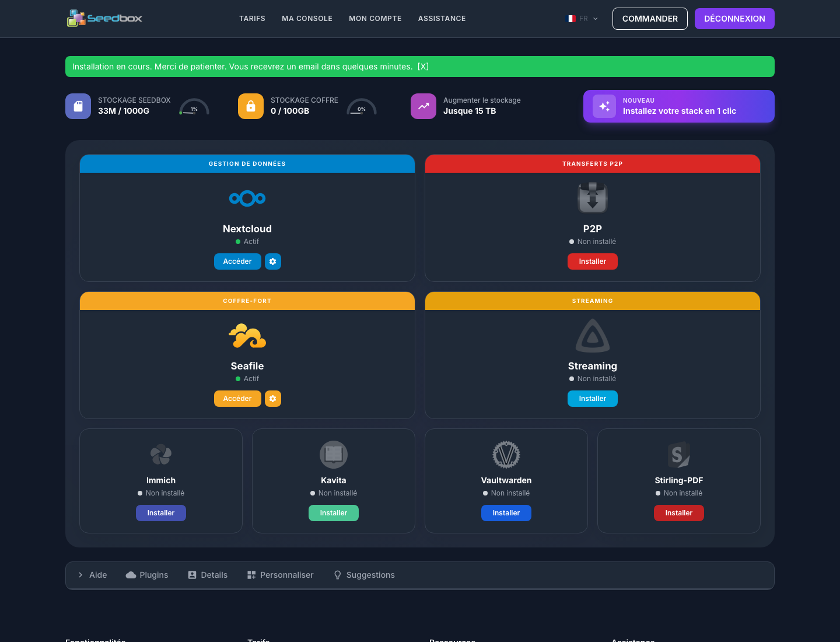
Task: Switch to the Plugins tab
Action: coord(147,575)
